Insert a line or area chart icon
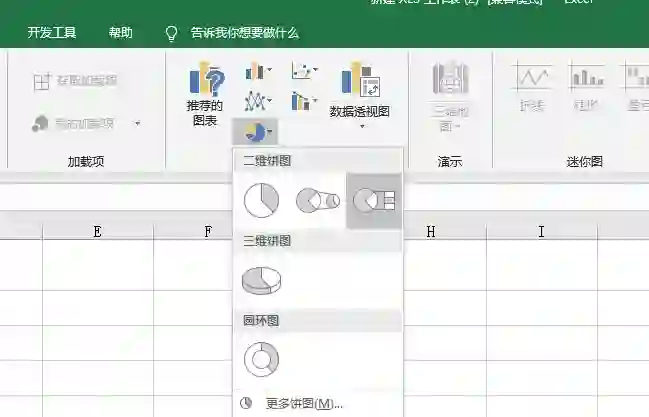The image size is (649, 417). click(x=254, y=101)
